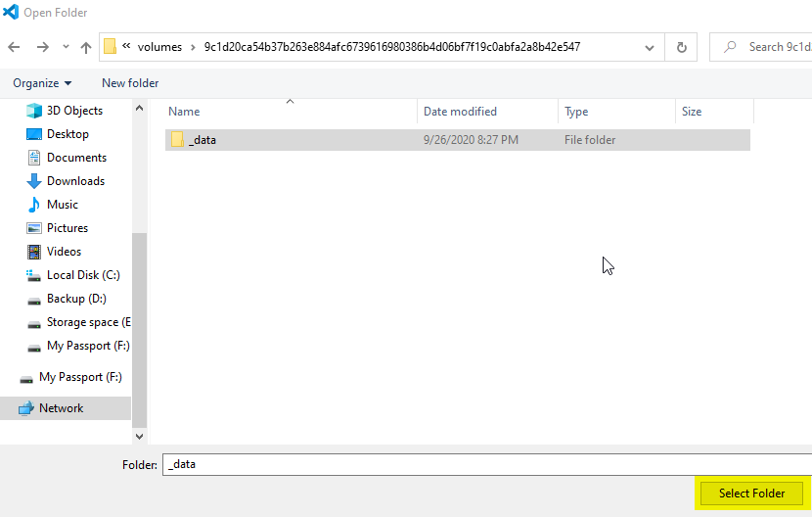The height and width of the screenshot is (517, 812).
Task: Click the folder icon in address bar
Action: (x=110, y=47)
